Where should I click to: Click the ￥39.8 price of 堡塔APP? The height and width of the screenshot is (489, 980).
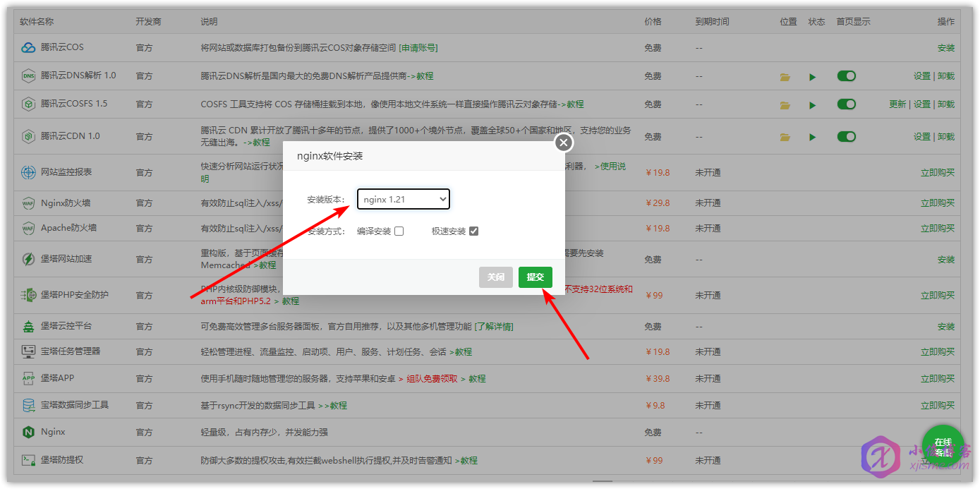657,379
